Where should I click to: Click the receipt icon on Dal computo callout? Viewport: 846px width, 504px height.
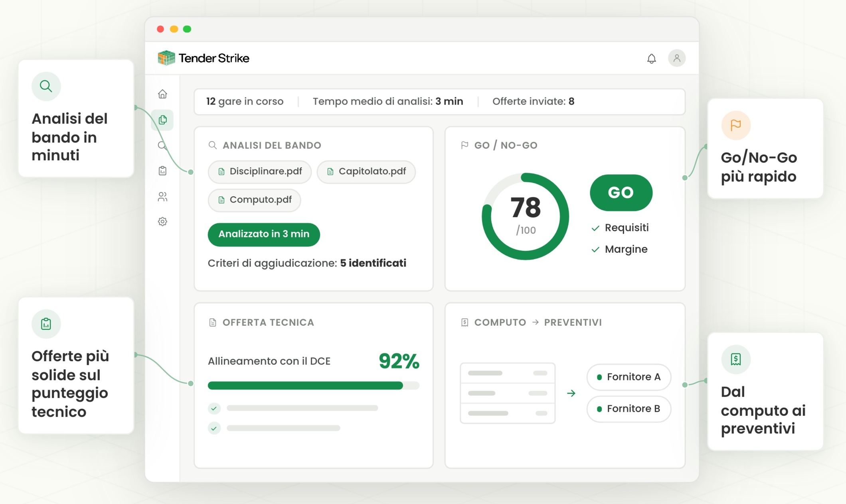pos(736,359)
